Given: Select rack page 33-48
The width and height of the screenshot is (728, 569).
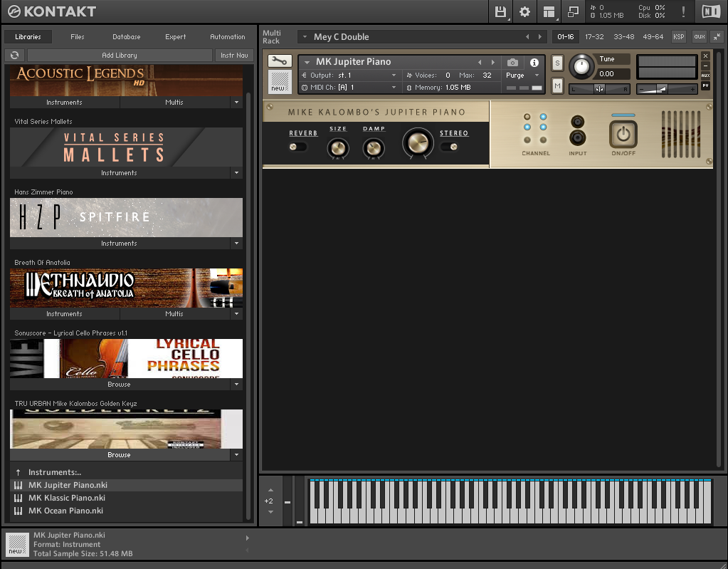Looking at the screenshot, I should click(x=623, y=37).
